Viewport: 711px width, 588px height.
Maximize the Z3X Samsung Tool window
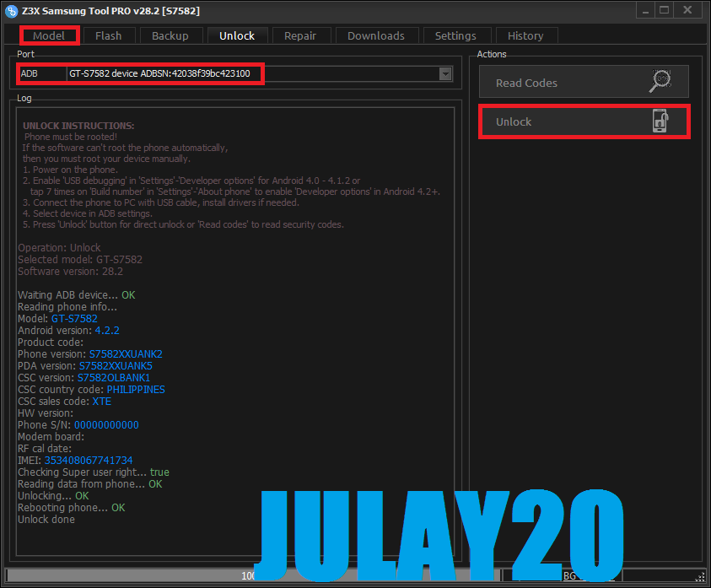point(665,10)
